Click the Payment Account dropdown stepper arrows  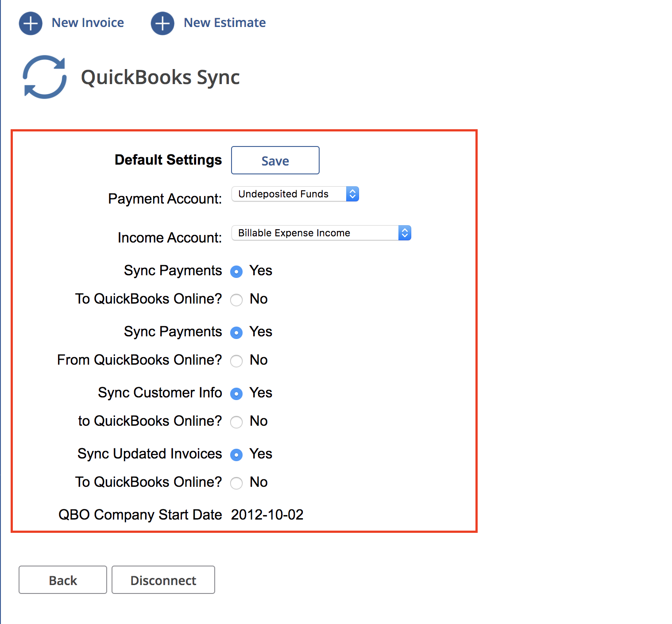click(x=352, y=194)
